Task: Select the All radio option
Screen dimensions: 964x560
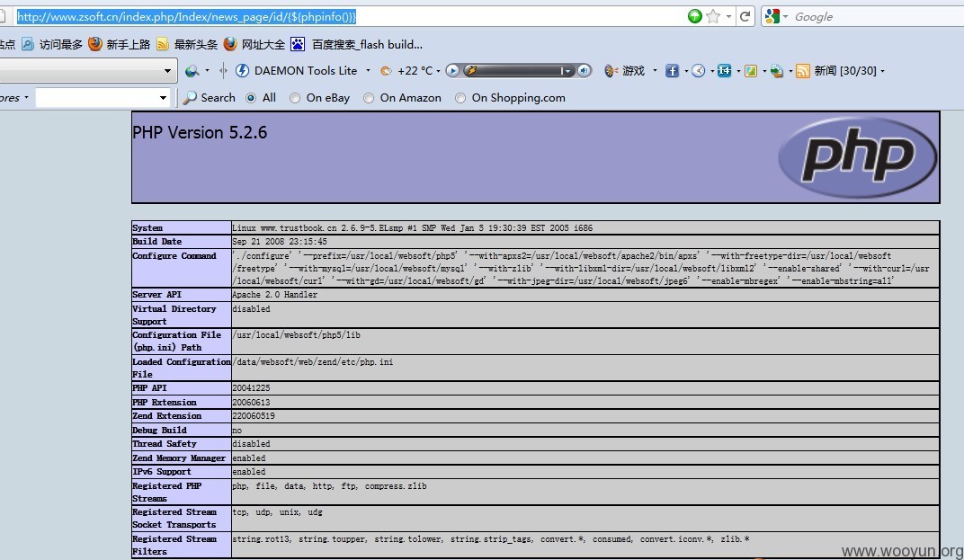Action: pyautogui.click(x=251, y=98)
